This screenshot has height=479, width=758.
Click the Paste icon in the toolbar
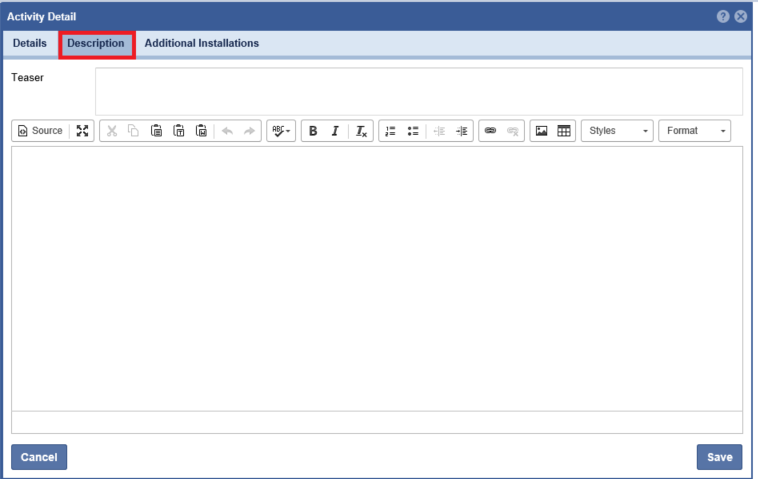(x=156, y=131)
